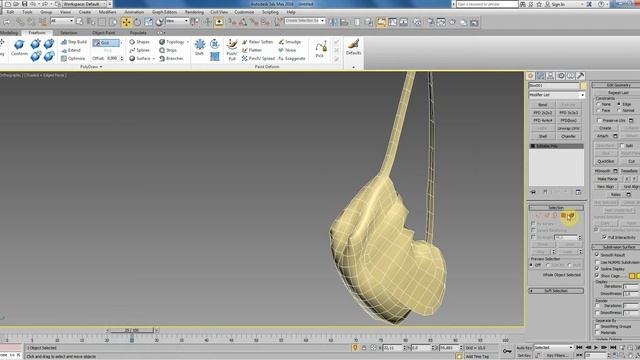This screenshot has height=360, width=640.
Task: Toggle Show Cage checkbox
Action: [x=597, y=276]
